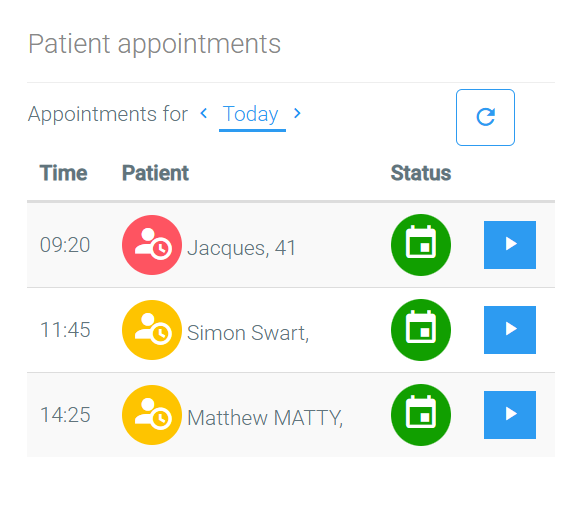Viewport: 582px width, 522px height.
Task: Open patient Jacques, 41
Action: click(241, 248)
